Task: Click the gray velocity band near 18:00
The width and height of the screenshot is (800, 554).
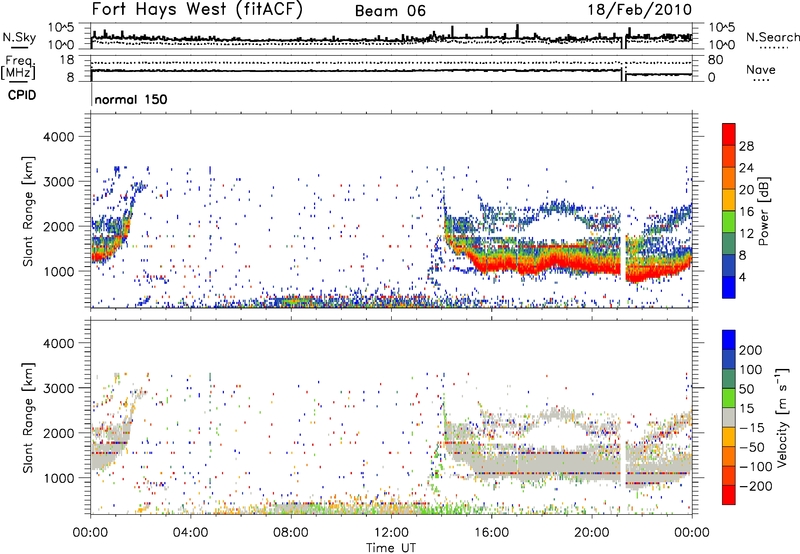Action: (x=542, y=463)
